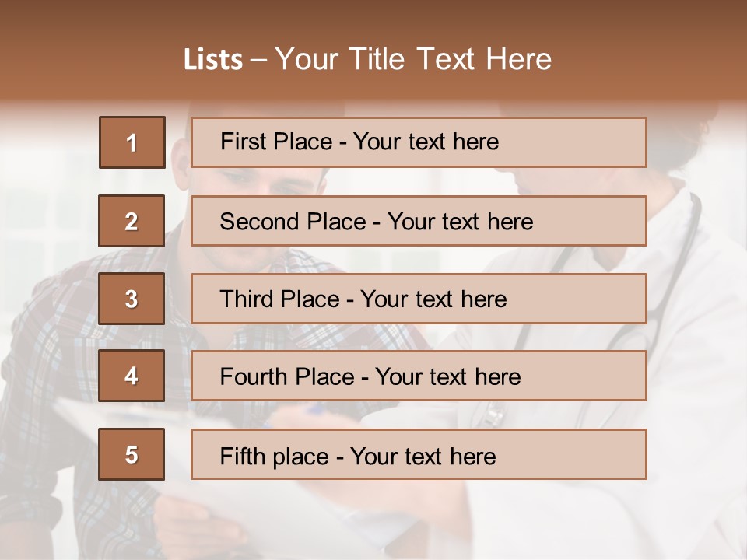Select the number 4 box
This screenshot has height=560, width=747.
(132, 376)
